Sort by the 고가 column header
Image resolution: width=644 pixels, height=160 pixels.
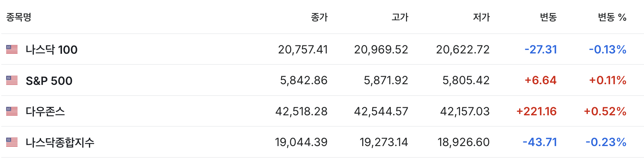tap(400, 17)
